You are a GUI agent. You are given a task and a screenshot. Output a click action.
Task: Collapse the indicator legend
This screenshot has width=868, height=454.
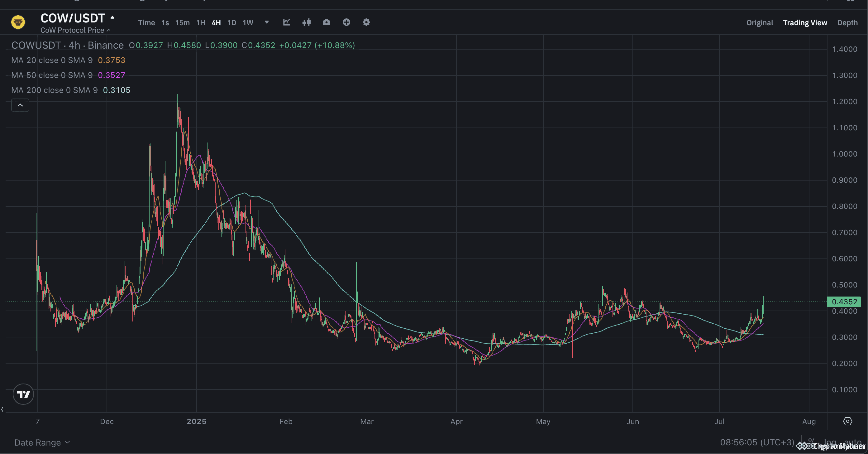point(20,105)
